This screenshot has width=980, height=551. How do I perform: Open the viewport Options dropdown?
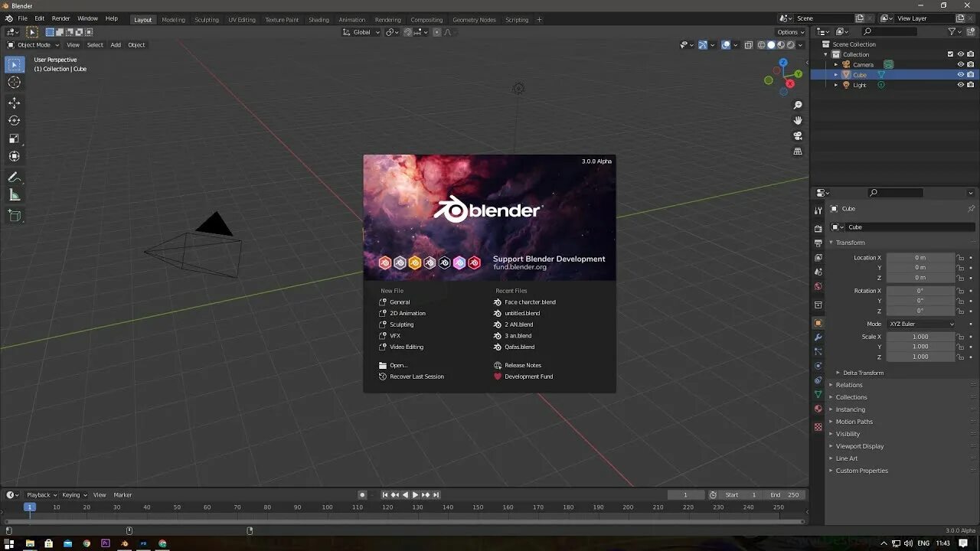point(791,32)
